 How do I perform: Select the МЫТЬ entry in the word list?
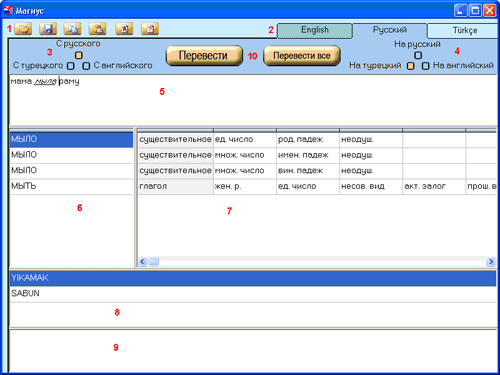pyautogui.click(x=71, y=186)
